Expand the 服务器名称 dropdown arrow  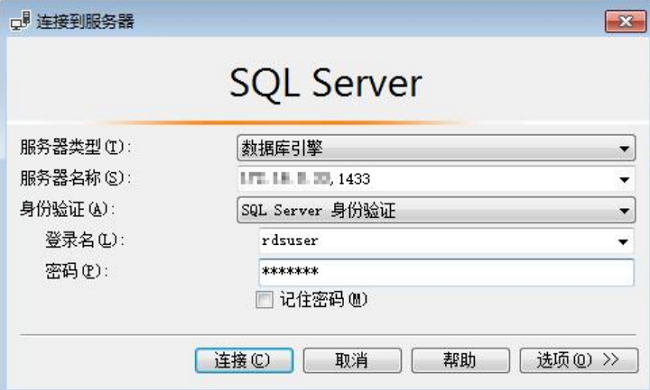[624, 179]
